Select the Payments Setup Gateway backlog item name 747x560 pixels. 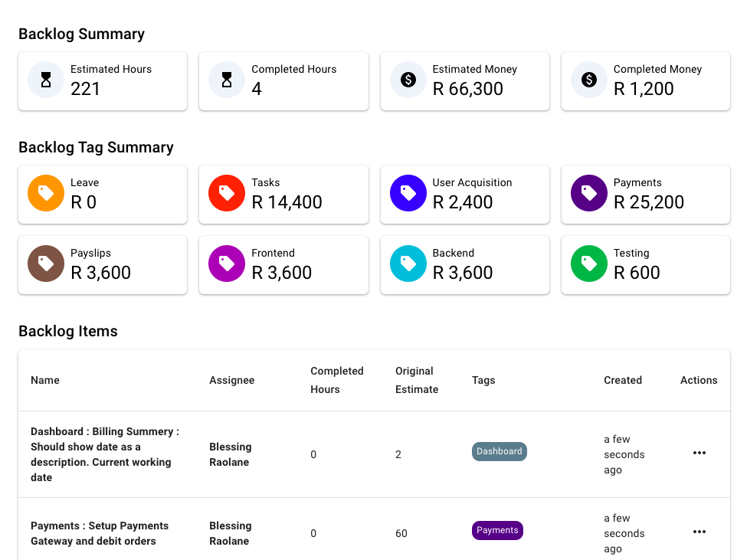(99, 533)
